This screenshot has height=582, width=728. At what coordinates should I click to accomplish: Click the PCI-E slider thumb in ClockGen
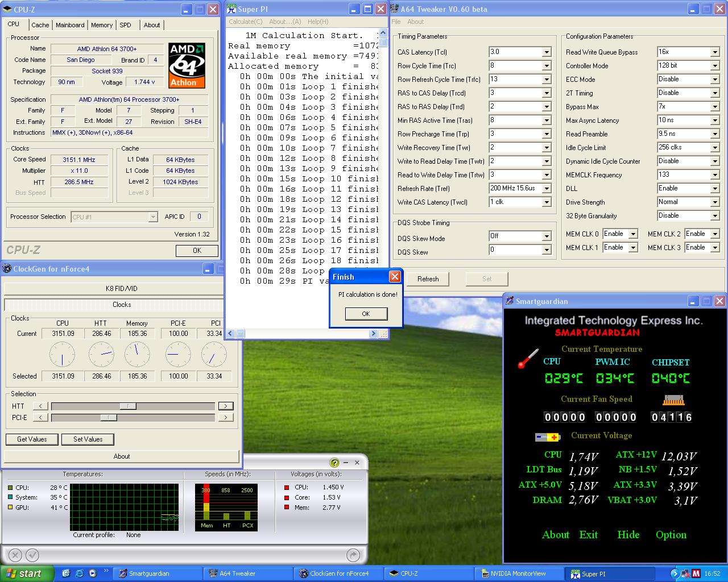tap(109, 417)
